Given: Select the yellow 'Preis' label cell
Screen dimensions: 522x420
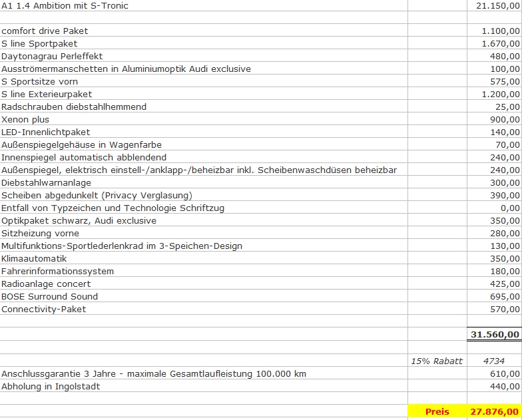Looking at the screenshot, I should [x=437, y=411].
